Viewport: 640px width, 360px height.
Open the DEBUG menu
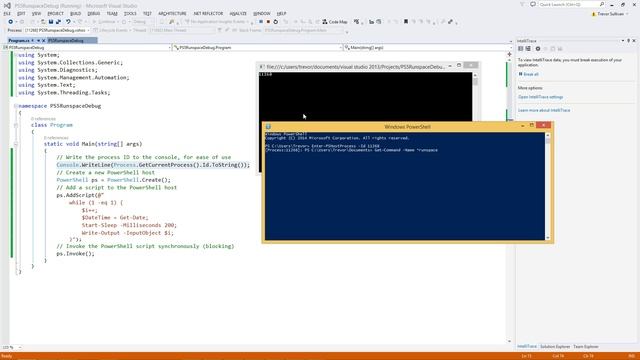93,13
